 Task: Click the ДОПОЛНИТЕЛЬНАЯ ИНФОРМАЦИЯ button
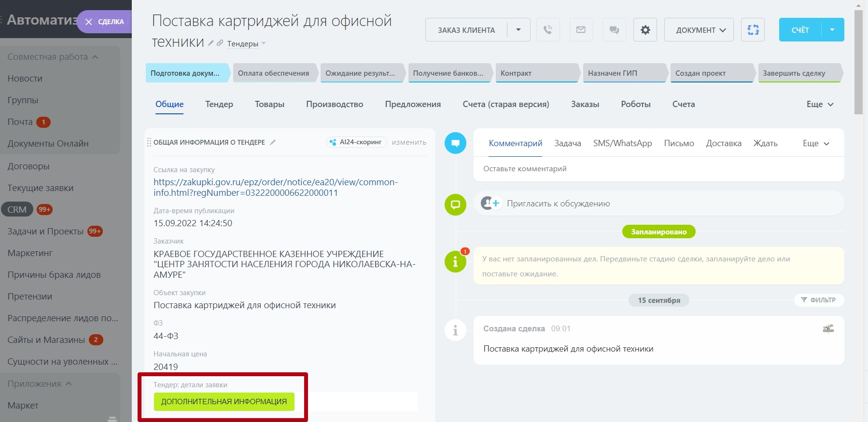[224, 401]
